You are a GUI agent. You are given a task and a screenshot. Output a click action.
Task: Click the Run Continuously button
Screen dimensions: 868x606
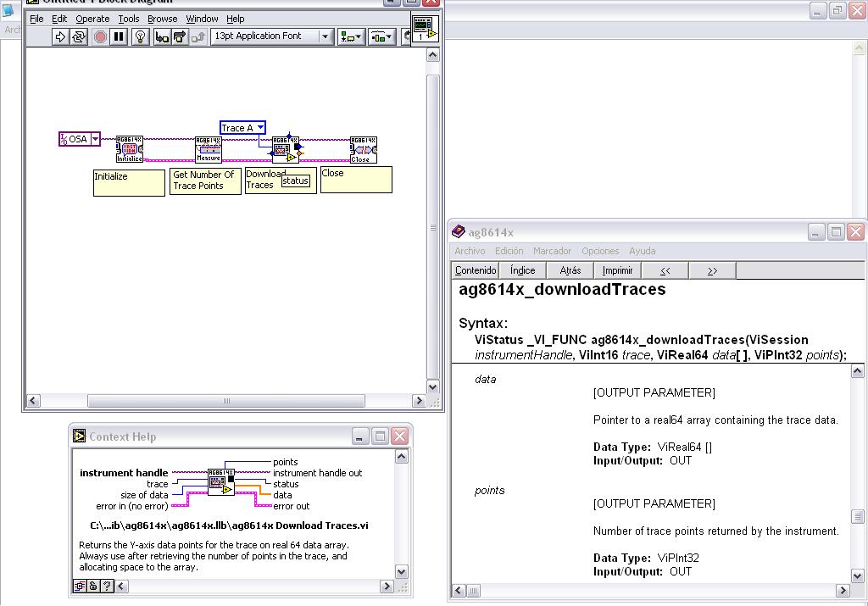79,36
